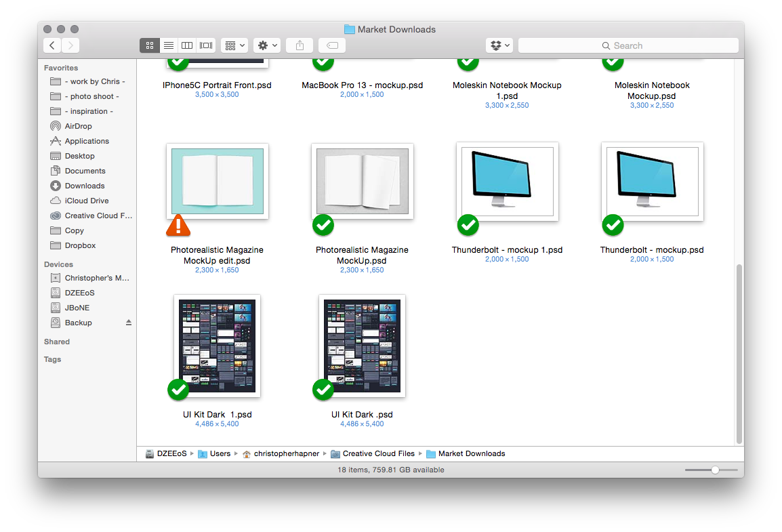Go forward with the right arrow button

[x=70, y=45]
